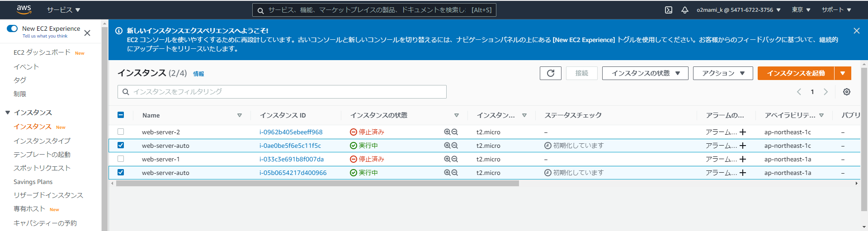
Task: Dismiss the blue welcome banner
Action: [856, 31]
